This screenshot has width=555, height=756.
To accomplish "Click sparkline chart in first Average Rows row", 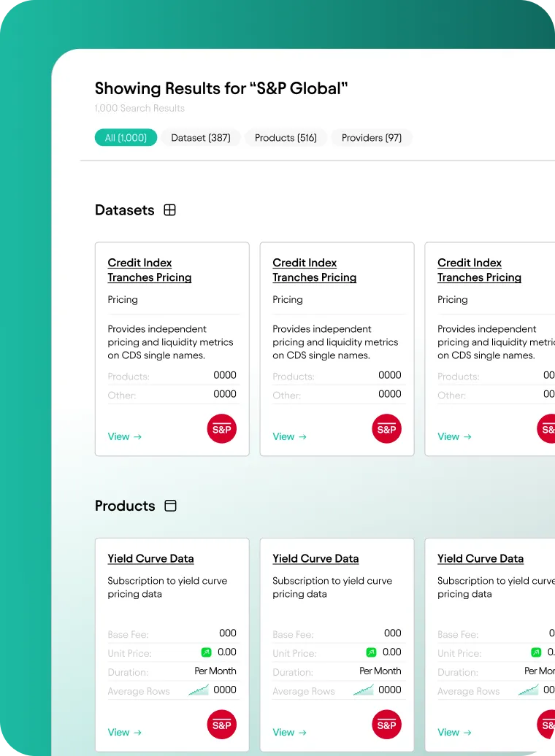I will click(199, 690).
